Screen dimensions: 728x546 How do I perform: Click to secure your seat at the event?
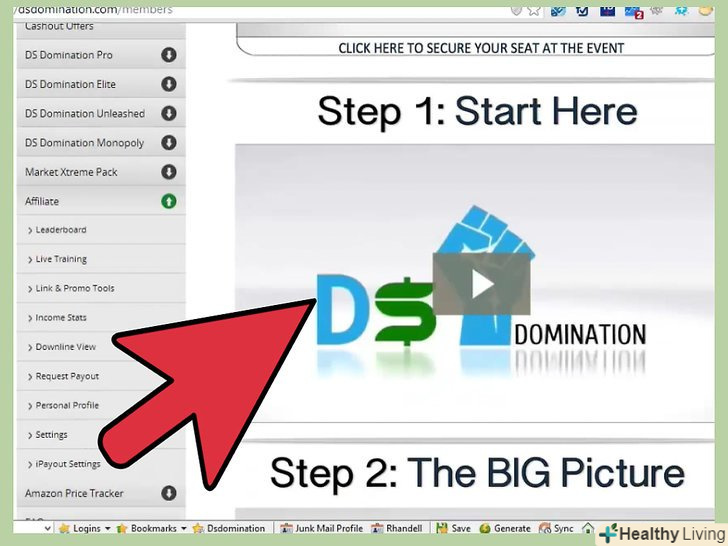click(x=481, y=48)
